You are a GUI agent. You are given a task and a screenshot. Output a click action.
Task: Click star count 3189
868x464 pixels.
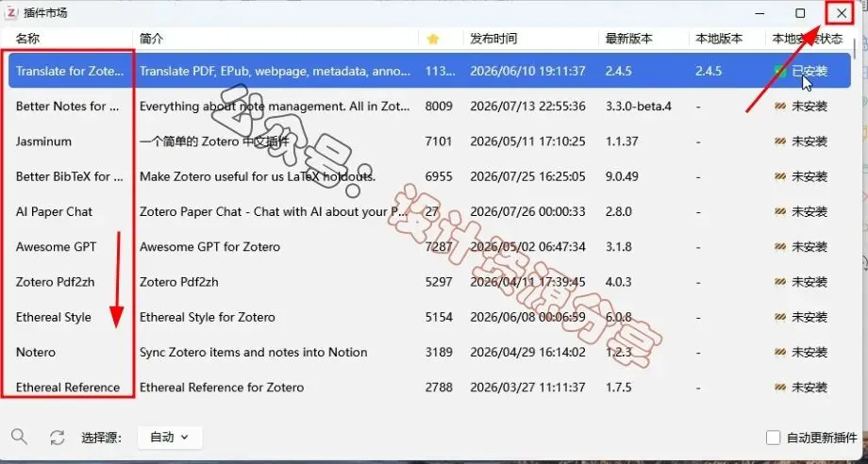point(439,353)
